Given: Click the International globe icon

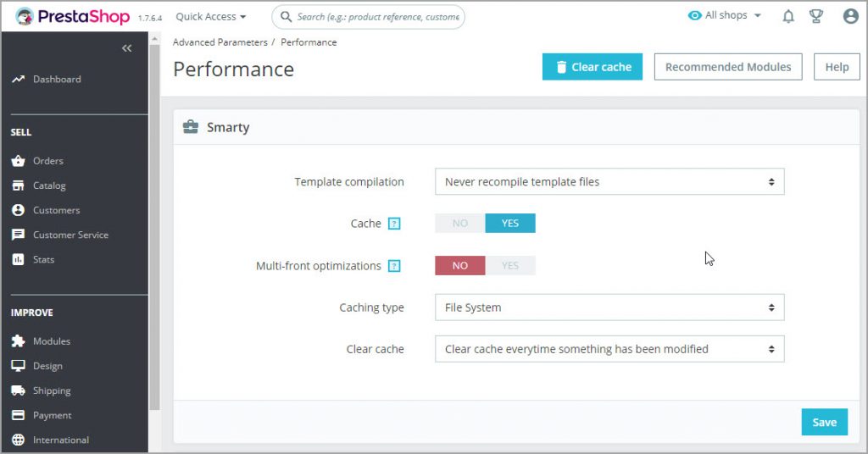Looking at the screenshot, I should [x=19, y=440].
